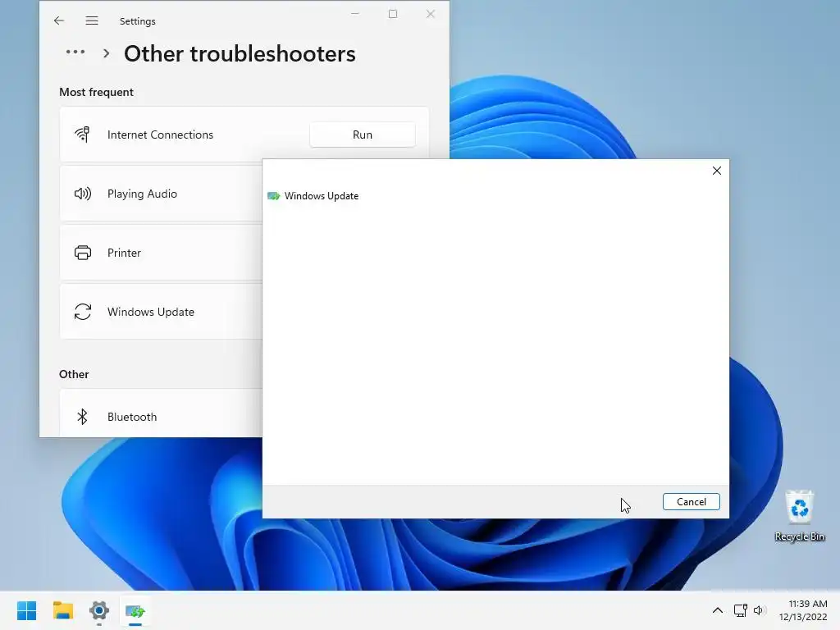Screen dimensions: 840x630
Task: Open the Windows Start menu
Action: point(27,610)
